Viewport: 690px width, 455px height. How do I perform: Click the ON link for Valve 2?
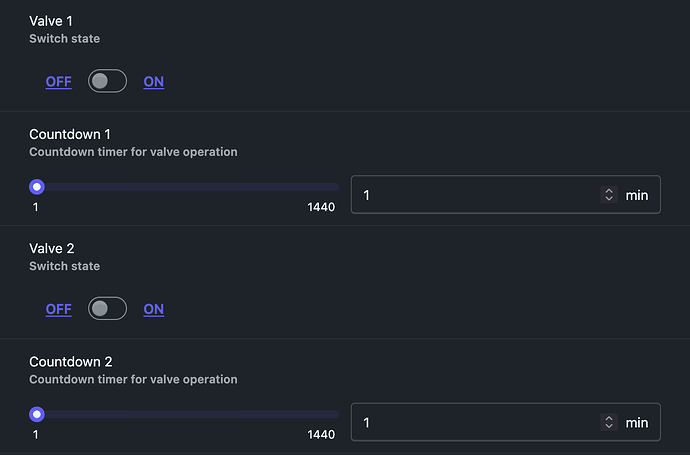pyautogui.click(x=154, y=309)
